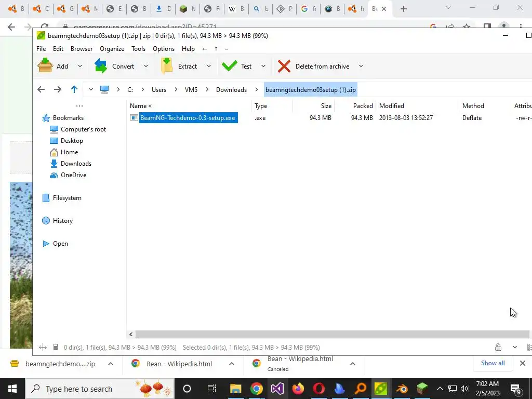Expand beamngtechdemo zip download options
Viewport: 532px width, 399px height.
pyautogui.click(x=111, y=364)
